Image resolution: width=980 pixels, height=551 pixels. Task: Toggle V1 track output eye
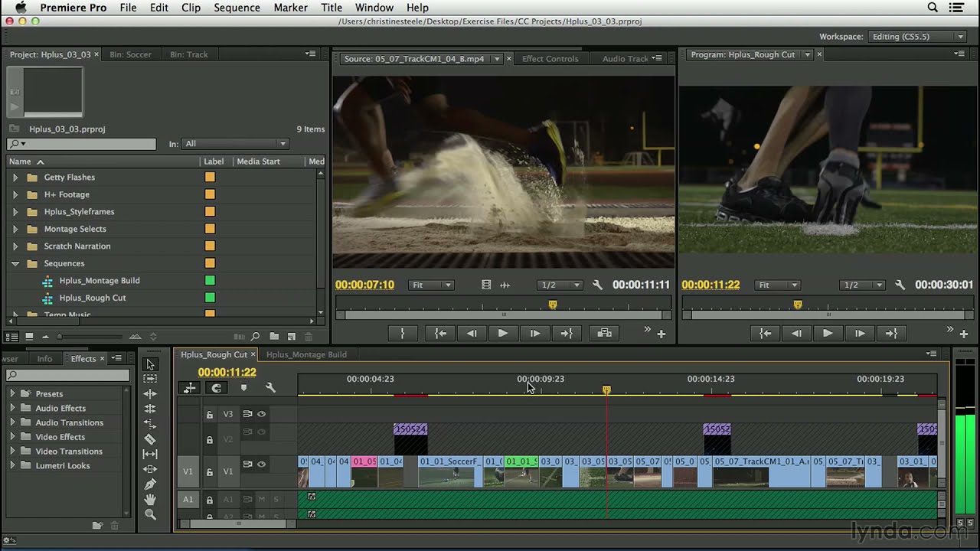262,464
